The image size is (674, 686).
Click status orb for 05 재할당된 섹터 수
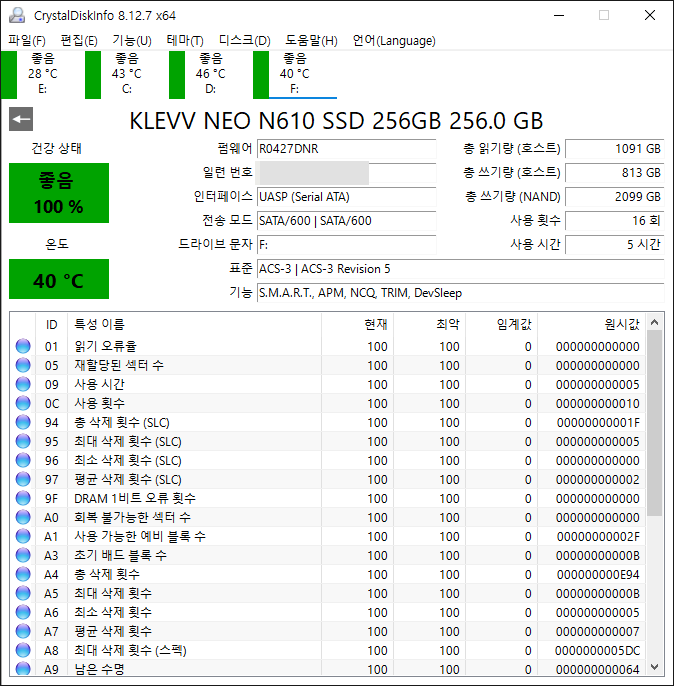(23, 365)
